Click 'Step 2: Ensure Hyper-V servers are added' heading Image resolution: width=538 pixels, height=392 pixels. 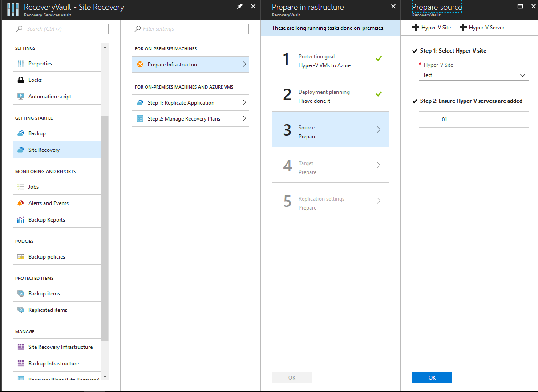coord(471,101)
